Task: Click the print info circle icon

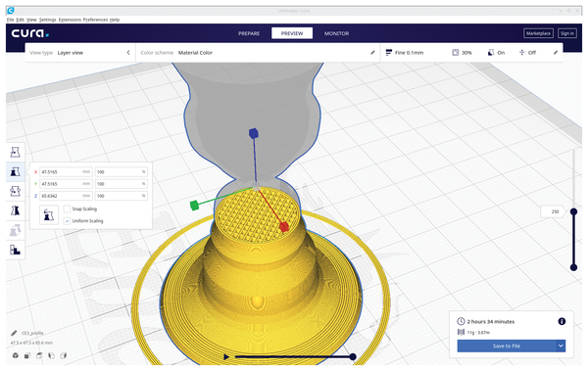Action: click(x=562, y=321)
